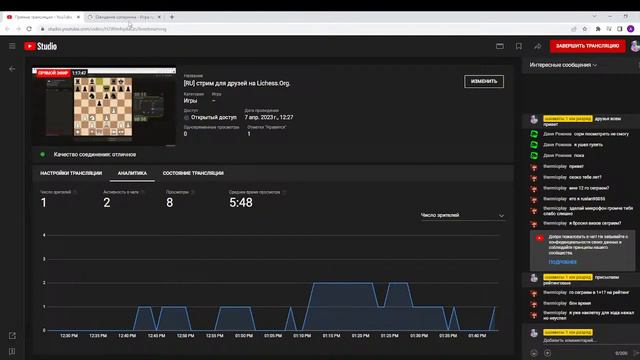The height and width of the screenshot is (360, 640).
Task: Open the browser extensions puzzle icon
Action: click(598, 29)
